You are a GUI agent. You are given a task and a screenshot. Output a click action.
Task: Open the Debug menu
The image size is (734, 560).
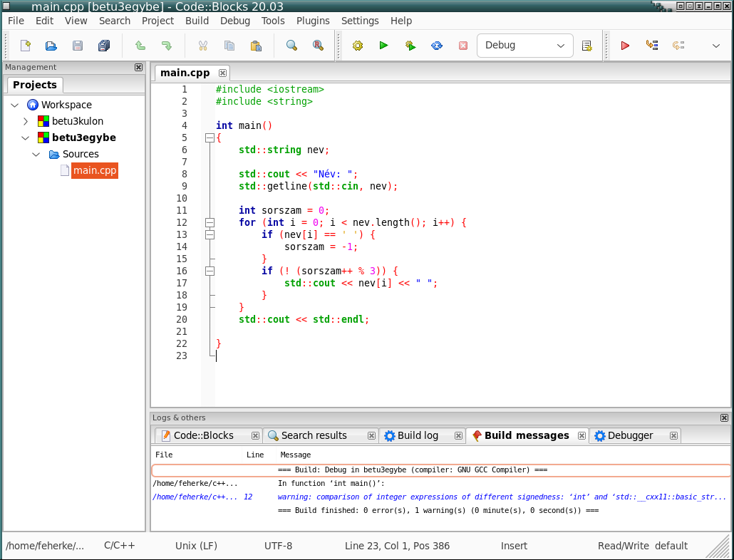click(x=235, y=21)
